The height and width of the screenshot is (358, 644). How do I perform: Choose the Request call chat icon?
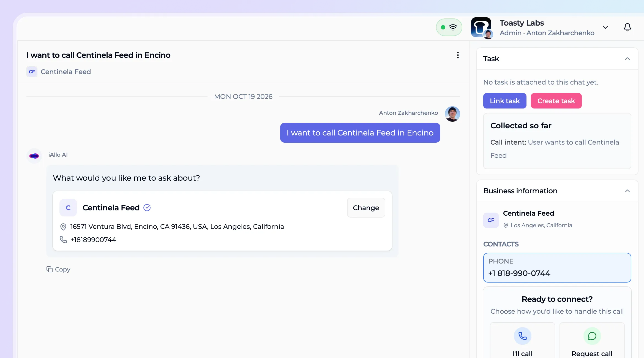click(x=592, y=336)
